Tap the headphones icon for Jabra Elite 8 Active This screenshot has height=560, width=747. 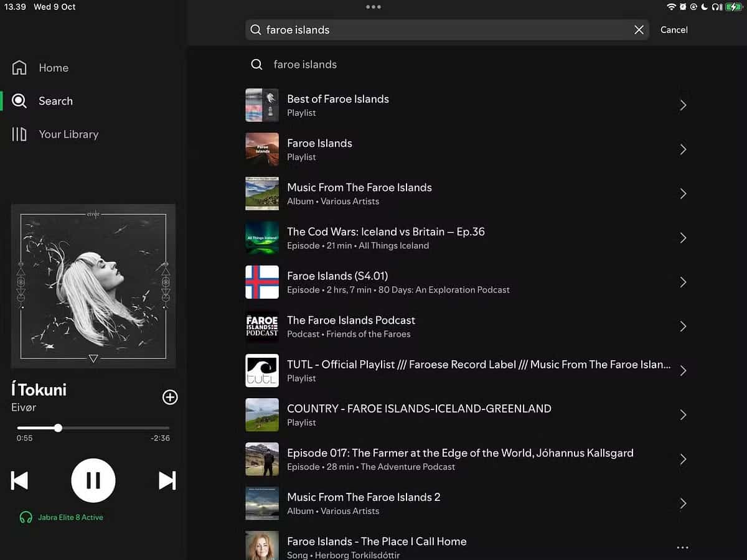(x=25, y=517)
